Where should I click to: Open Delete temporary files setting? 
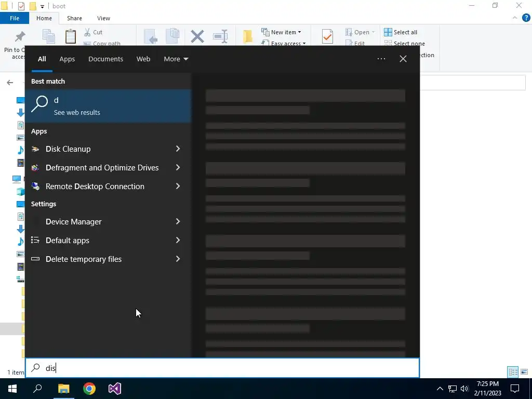tap(109, 259)
